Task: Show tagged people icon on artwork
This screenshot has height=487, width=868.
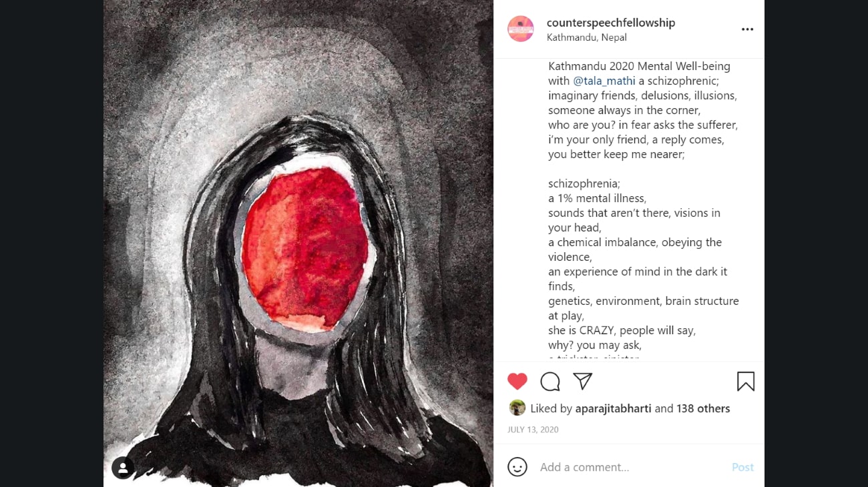Action: coord(123,468)
